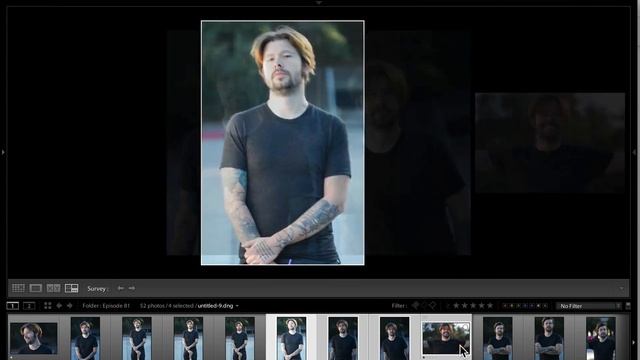Filter by the red color label
Screen dimensions: 640x360
coord(505,306)
